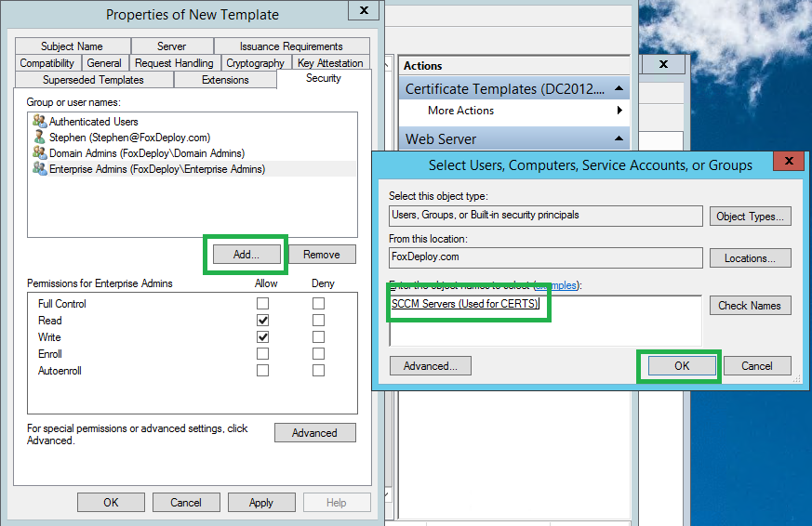Expand the More Actions submenu arrow
Screen dimensions: 812x526
(619, 111)
